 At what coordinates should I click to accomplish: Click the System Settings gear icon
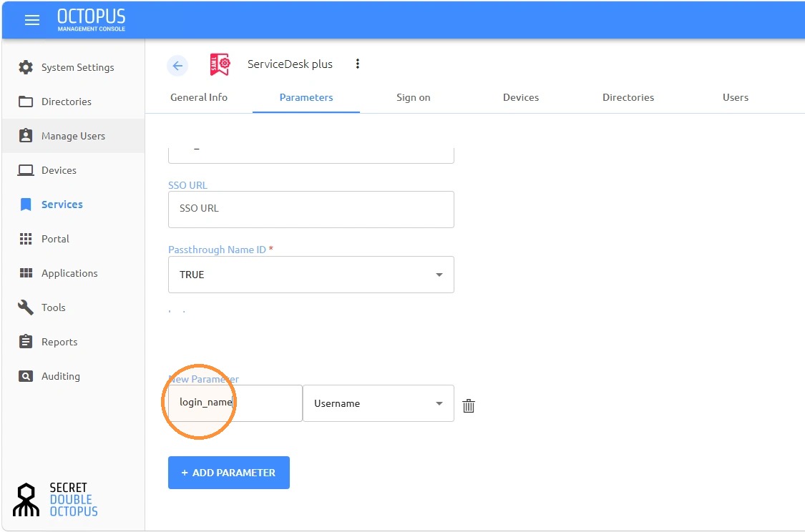tap(26, 67)
